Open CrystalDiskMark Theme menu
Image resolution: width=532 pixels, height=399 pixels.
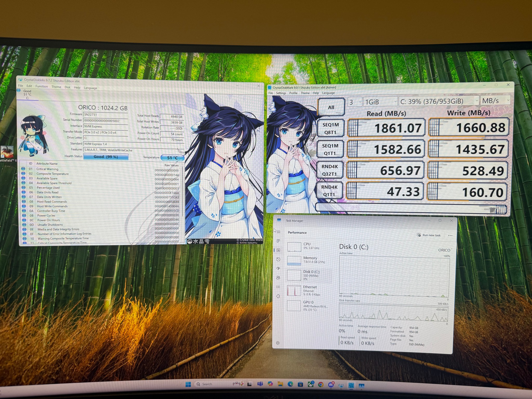[x=305, y=93]
